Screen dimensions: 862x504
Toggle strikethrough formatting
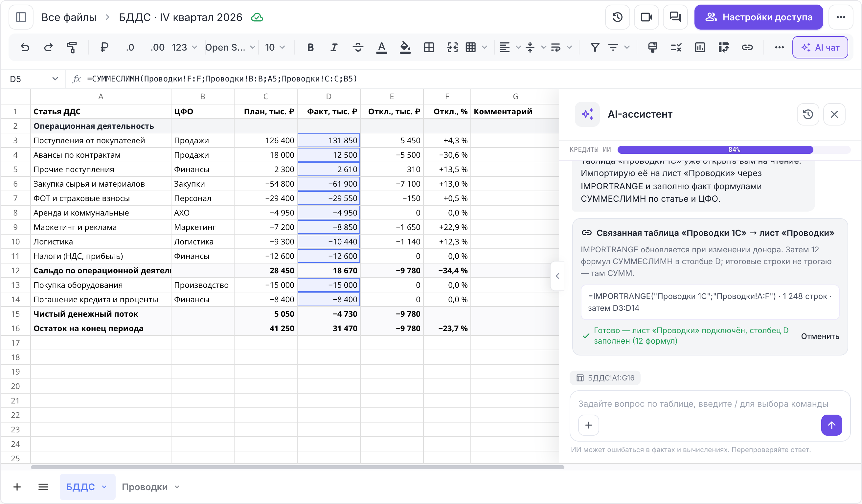coord(358,47)
